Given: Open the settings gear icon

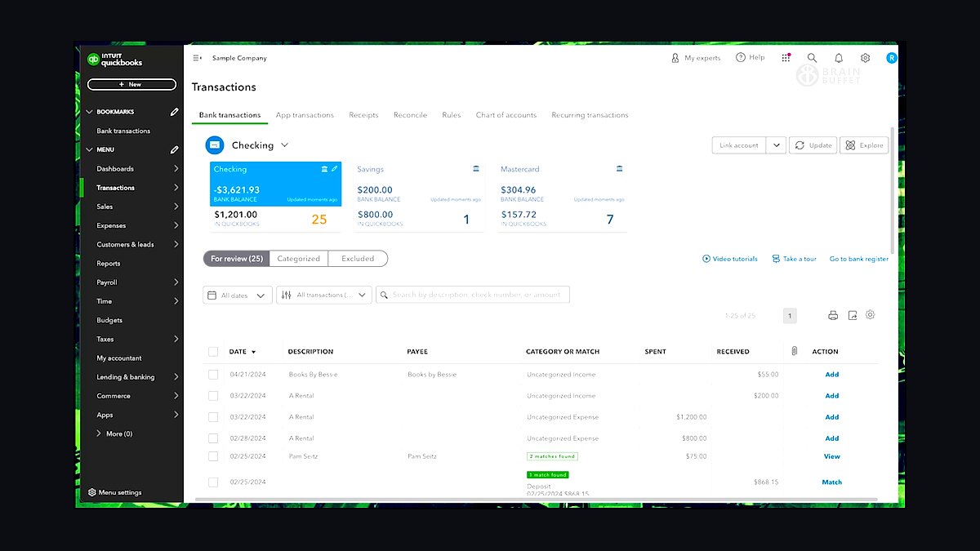Looking at the screenshot, I should (x=865, y=58).
